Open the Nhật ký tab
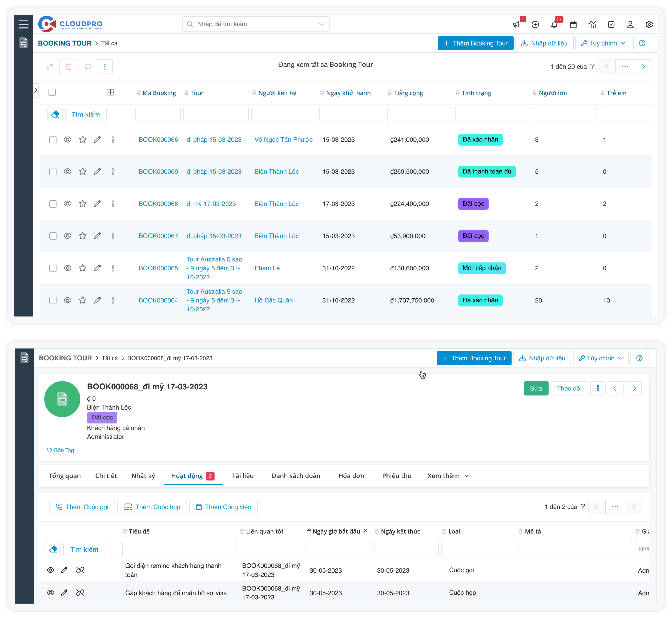The image size is (672, 618). pos(143,475)
